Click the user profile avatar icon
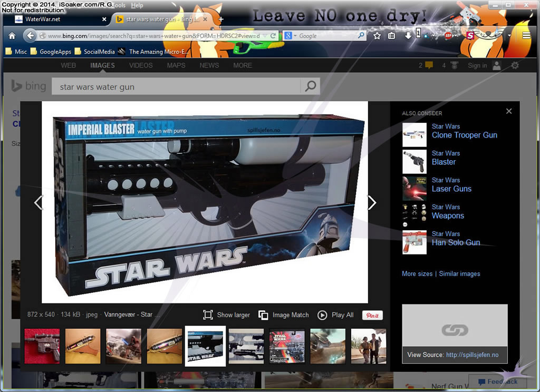Screen dimensions: 540x392 (497, 65)
